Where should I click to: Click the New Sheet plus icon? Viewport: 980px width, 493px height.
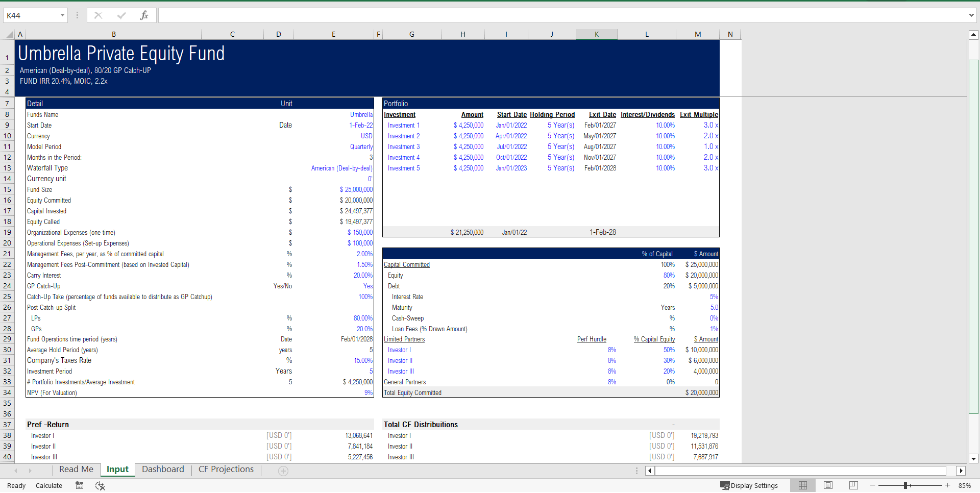point(283,471)
